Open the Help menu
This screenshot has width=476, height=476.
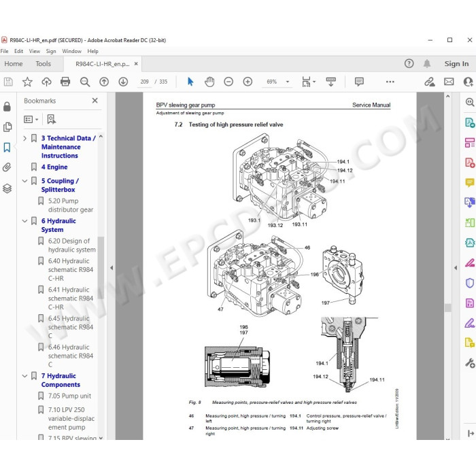(x=93, y=51)
